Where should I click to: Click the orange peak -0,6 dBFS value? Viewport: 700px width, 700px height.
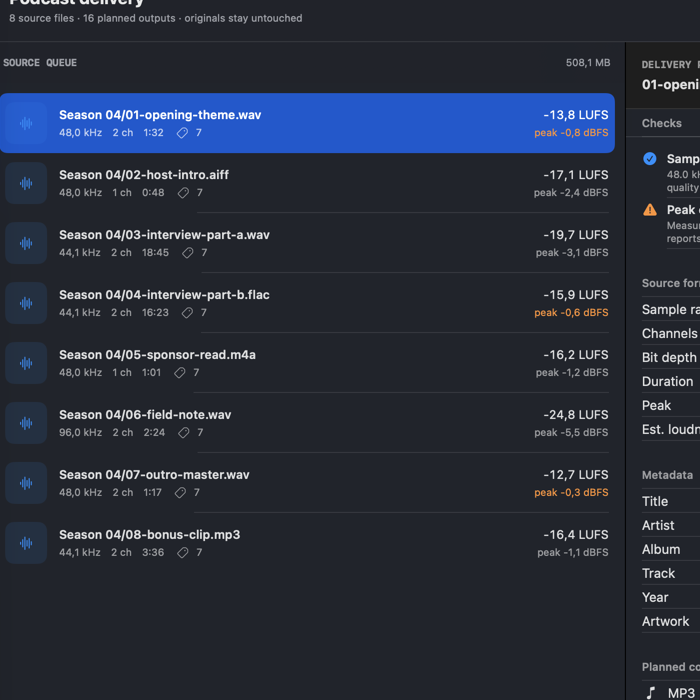click(571, 312)
